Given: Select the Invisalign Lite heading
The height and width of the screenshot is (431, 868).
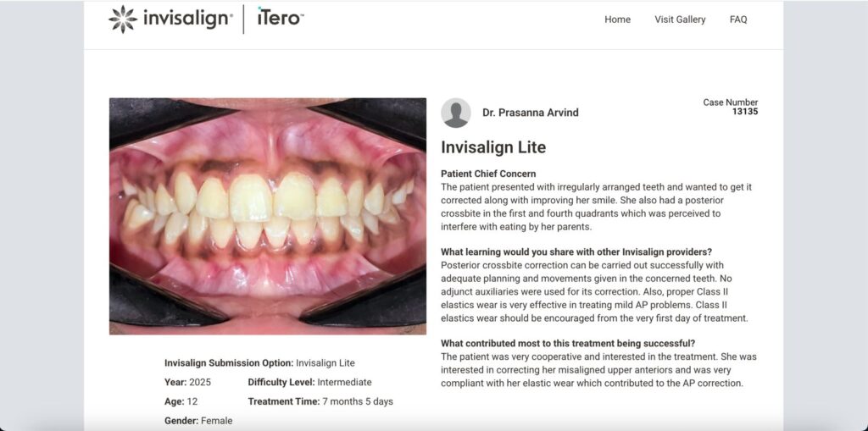Looking at the screenshot, I should [x=493, y=147].
